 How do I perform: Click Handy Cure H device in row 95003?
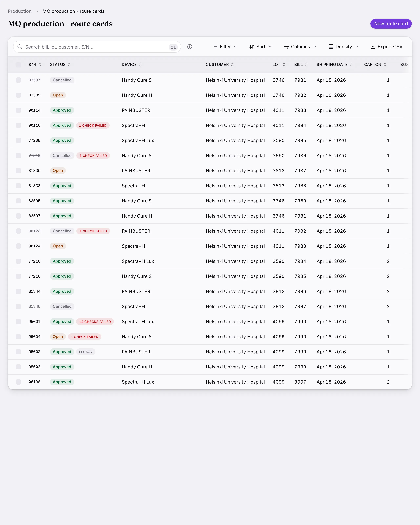[137, 367]
